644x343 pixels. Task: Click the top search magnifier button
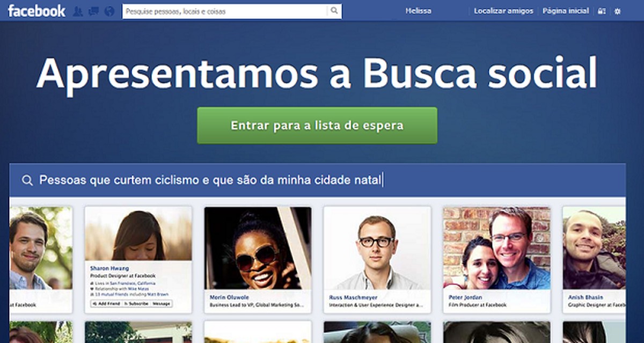[334, 11]
